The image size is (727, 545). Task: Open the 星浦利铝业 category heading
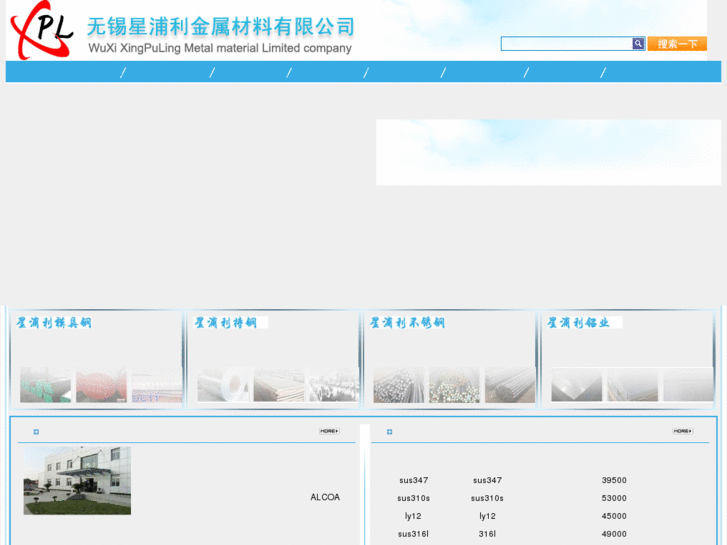pos(578,322)
